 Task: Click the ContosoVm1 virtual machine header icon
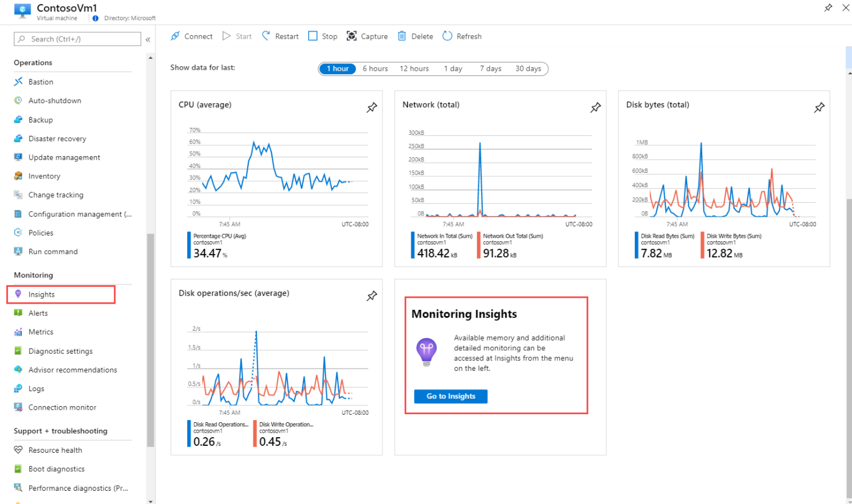pyautogui.click(x=22, y=11)
